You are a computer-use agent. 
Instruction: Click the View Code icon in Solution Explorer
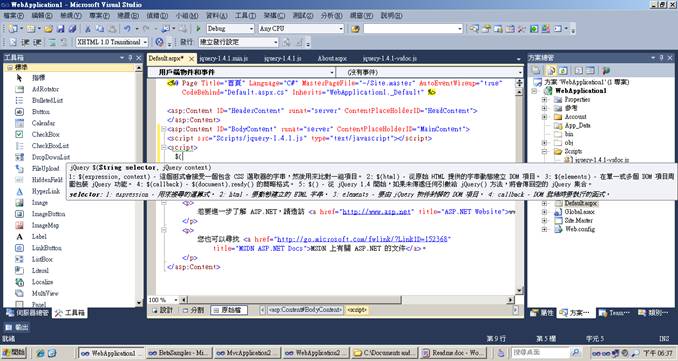pyautogui.click(x=579, y=70)
